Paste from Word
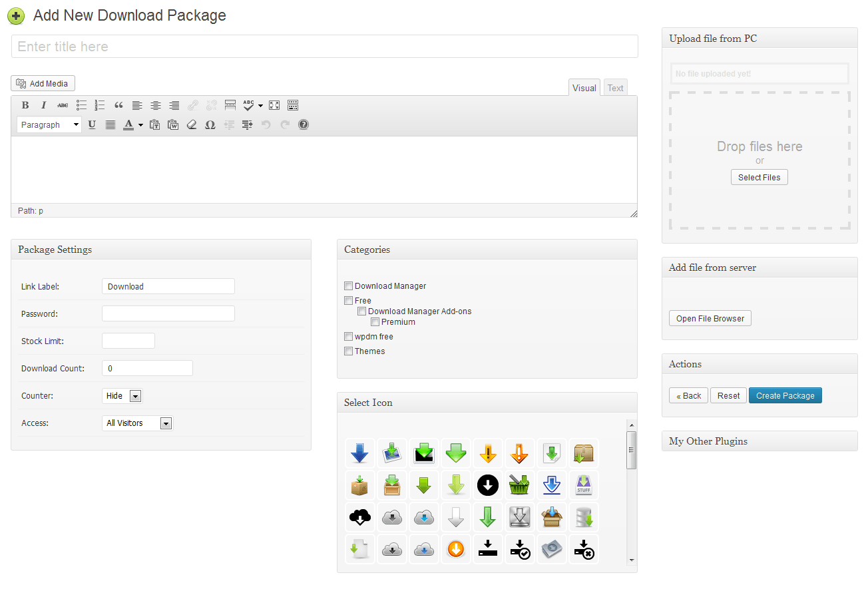 click(x=173, y=124)
